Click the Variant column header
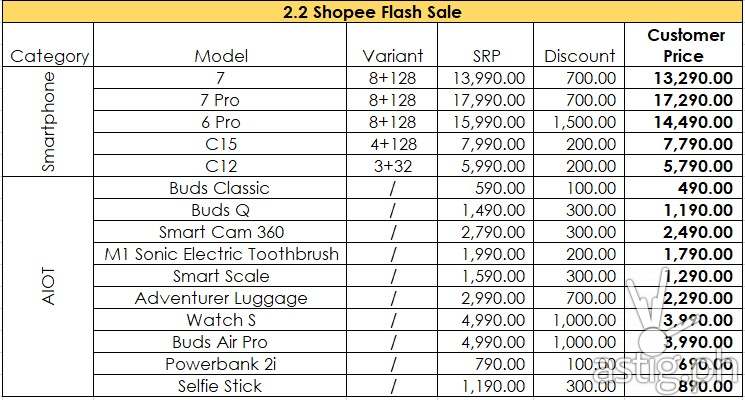745x400 pixels. [393, 56]
